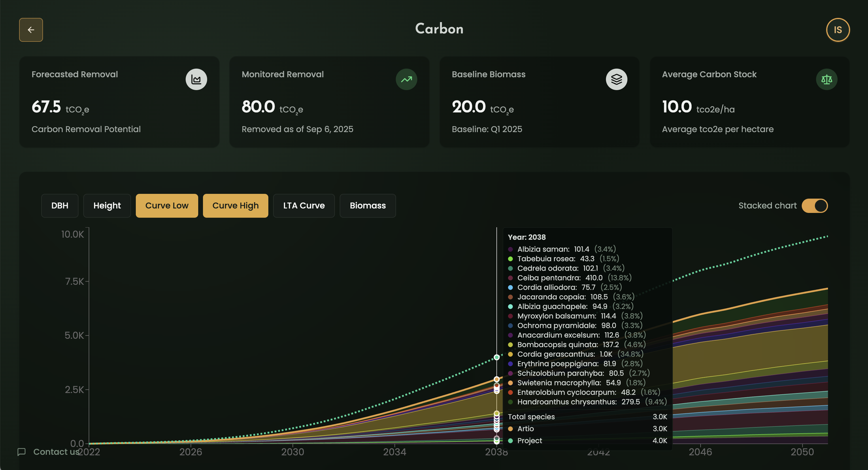The height and width of the screenshot is (470, 868).
Task: Toggle the Stacked chart switch
Action: click(x=815, y=206)
